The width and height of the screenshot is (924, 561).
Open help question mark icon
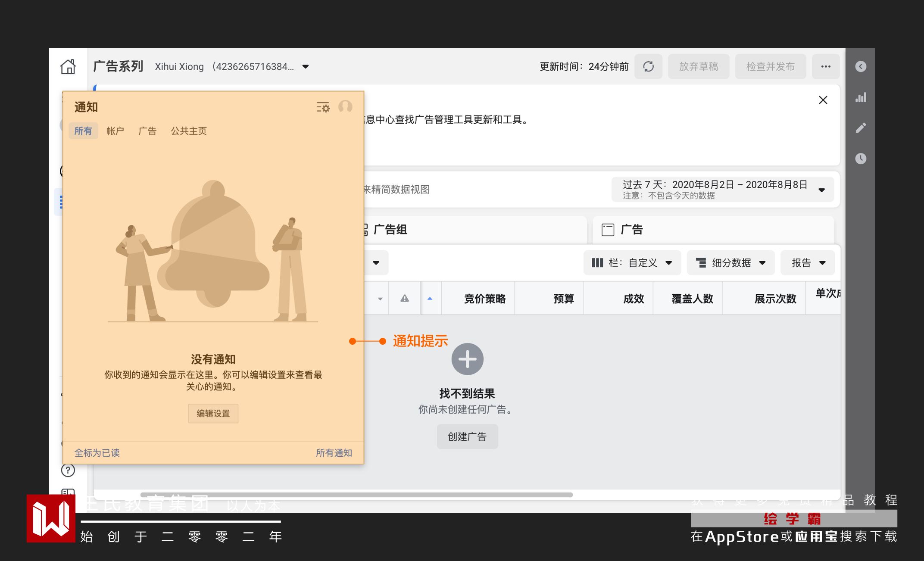pyautogui.click(x=68, y=470)
